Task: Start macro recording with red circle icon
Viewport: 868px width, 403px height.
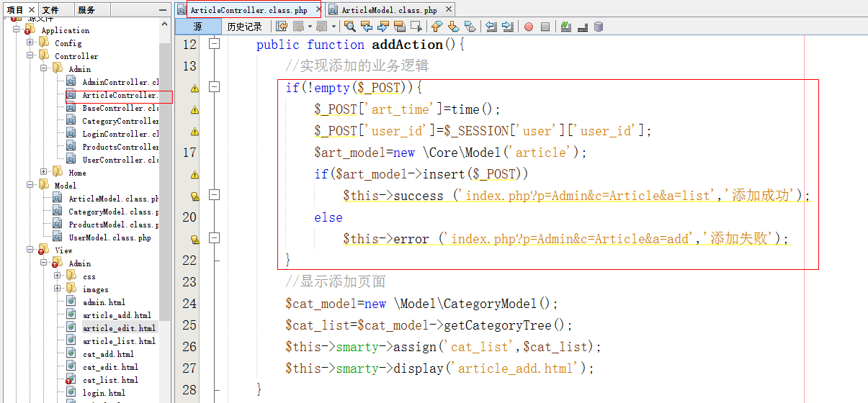Action: (529, 27)
